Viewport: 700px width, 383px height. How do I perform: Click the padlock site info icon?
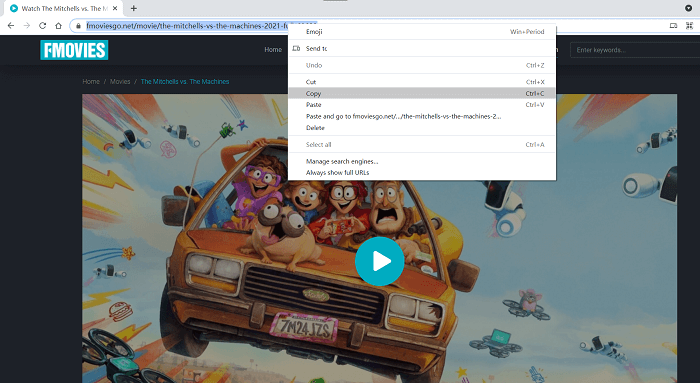click(78, 26)
